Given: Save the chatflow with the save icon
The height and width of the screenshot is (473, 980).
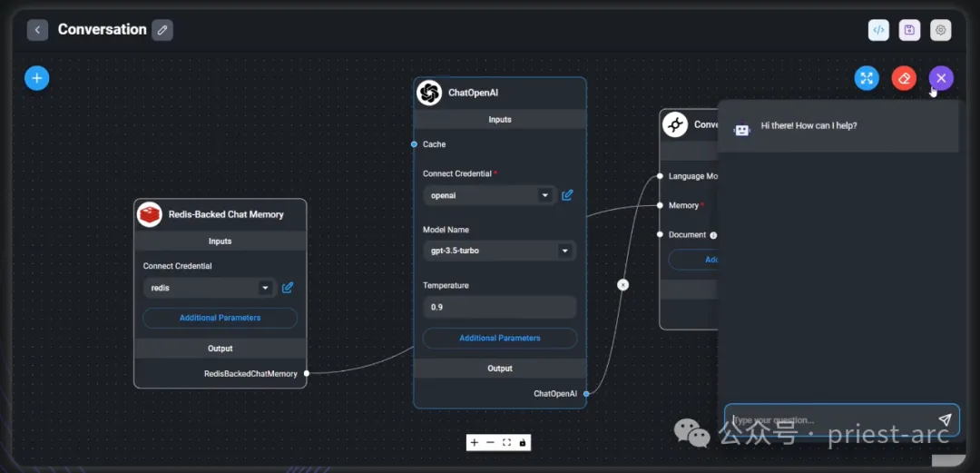Looking at the screenshot, I should click(909, 30).
